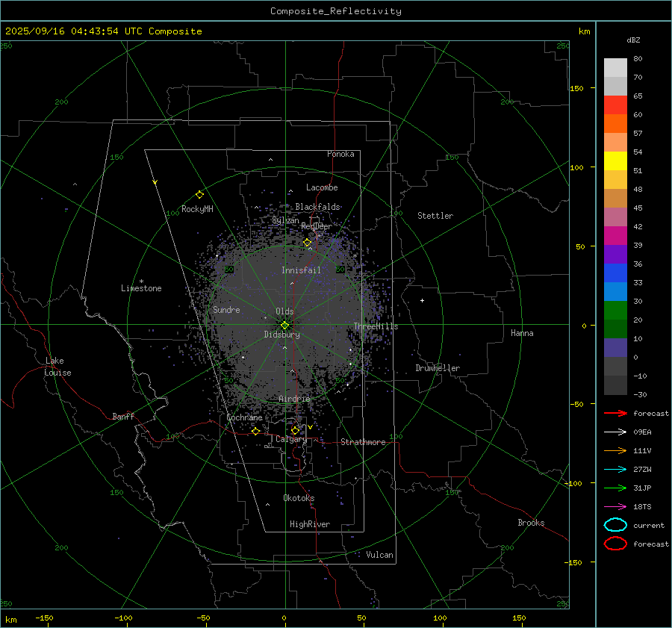Click the red forecast ellipse icon
The height and width of the screenshot is (628, 672).
click(615, 544)
